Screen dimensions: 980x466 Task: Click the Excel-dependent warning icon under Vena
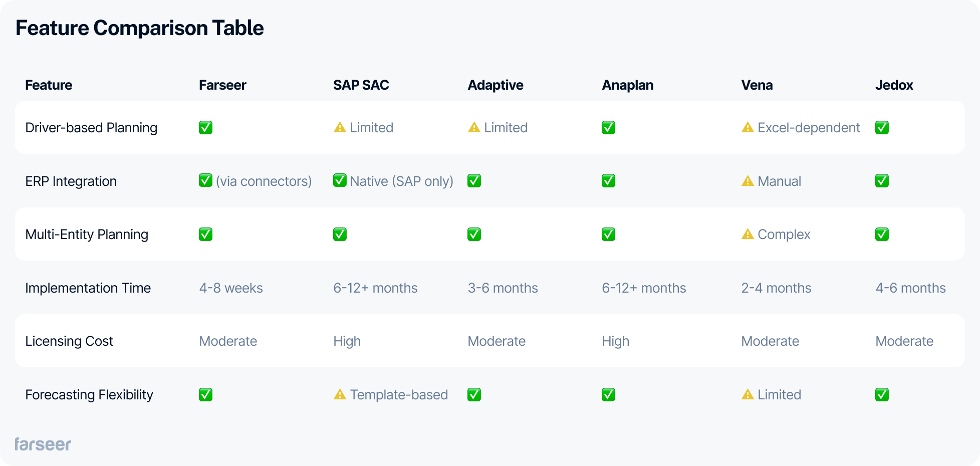click(747, 127)
